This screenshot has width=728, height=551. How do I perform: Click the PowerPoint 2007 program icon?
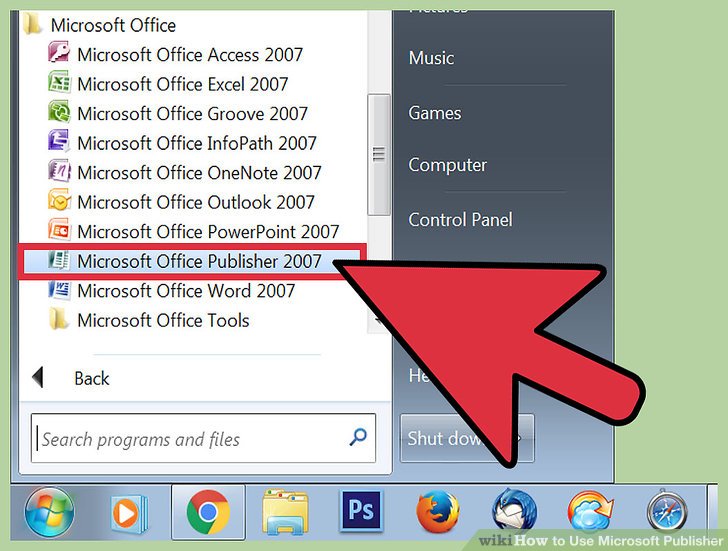59,230
